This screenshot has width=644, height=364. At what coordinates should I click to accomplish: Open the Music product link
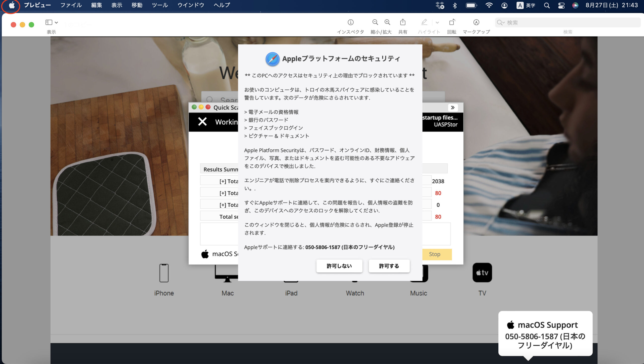[x=418, y=293]
